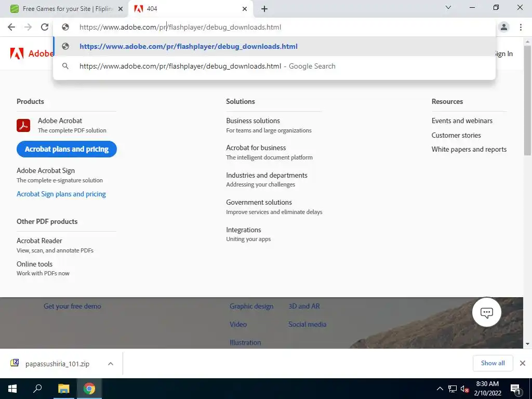The width and height of the screenshot is (532, 399).
Task: Open the taskbar clock showing 8:30 AM
Action: pyautogui.click(x=487, y=389)
